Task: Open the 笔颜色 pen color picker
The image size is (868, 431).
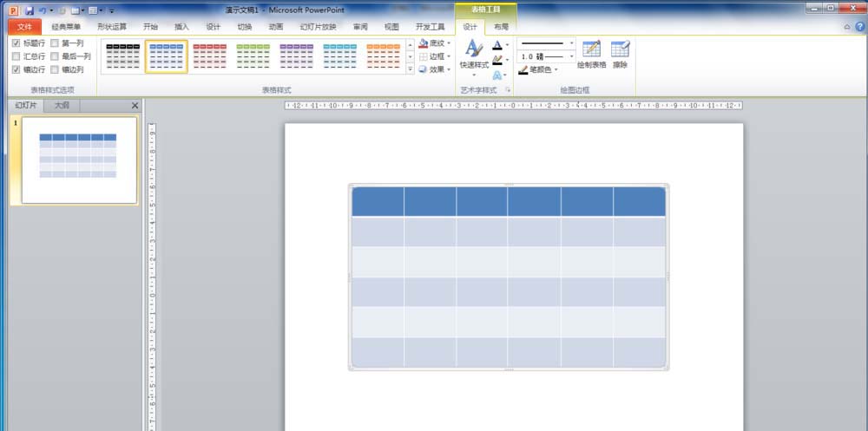Action: point(539,69)
